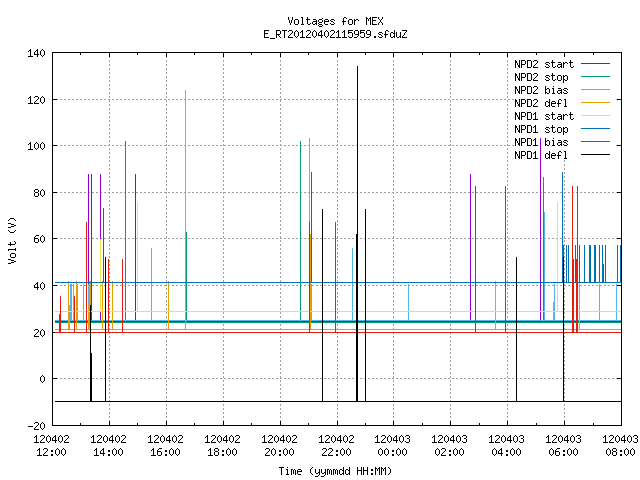Click the y-axis tick value 80
The image size is (640, 480).
(x=39, y=193)
